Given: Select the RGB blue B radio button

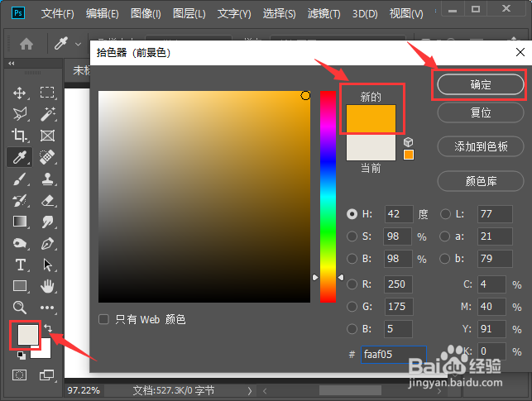Looking at the screenshot, I should (352, 329).
